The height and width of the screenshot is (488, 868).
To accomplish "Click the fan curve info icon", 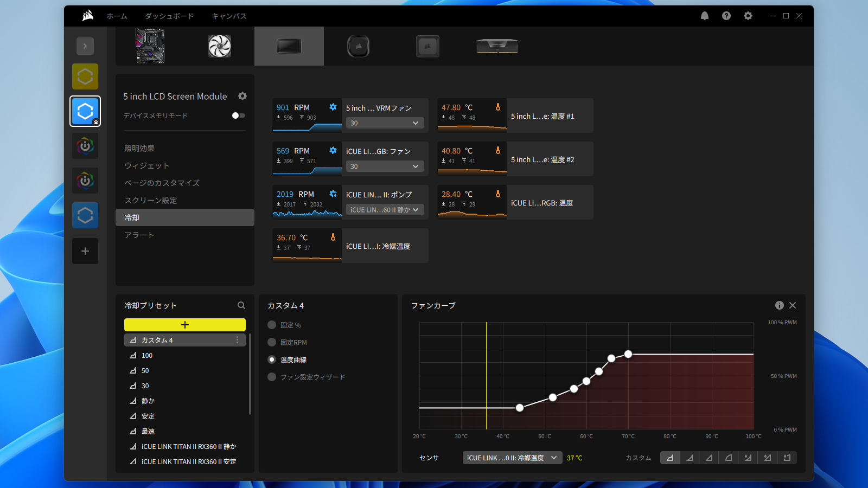I will point(780,305).
